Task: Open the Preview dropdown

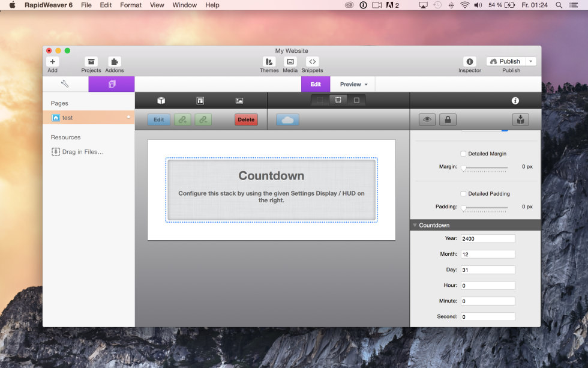Action: click(x=353, y=85)
